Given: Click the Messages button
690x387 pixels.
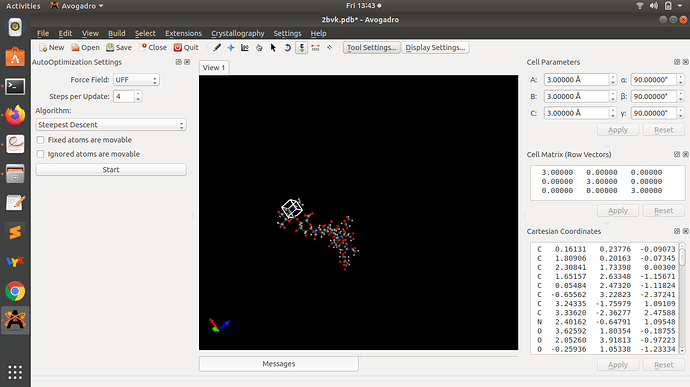Looking at the screenshot, I should point(279,364).
